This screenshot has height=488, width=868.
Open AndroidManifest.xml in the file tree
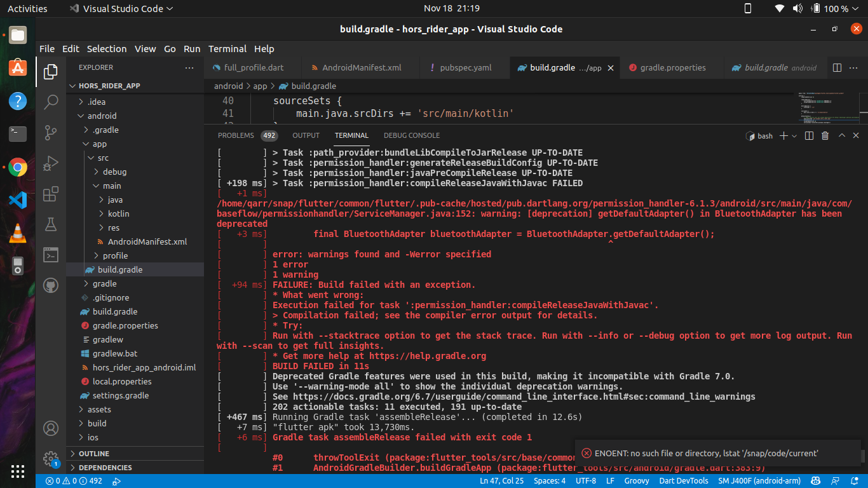(147, 241)
